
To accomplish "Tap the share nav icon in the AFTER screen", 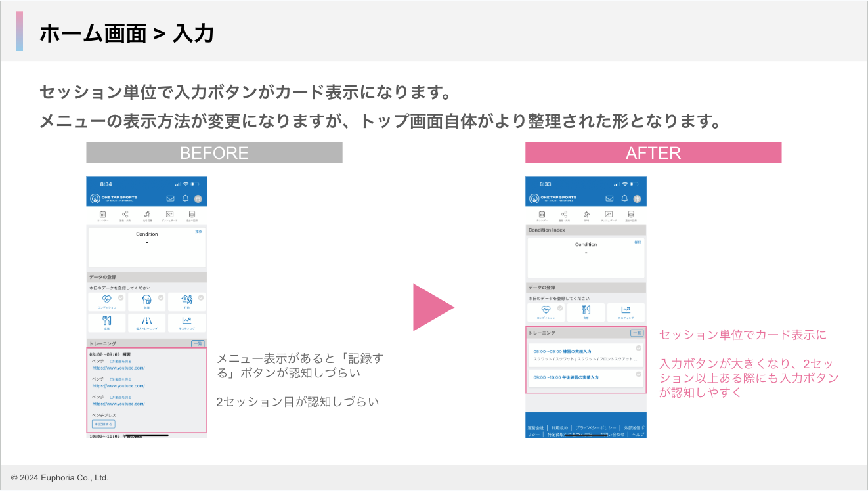I will click(x=564, y=215).
